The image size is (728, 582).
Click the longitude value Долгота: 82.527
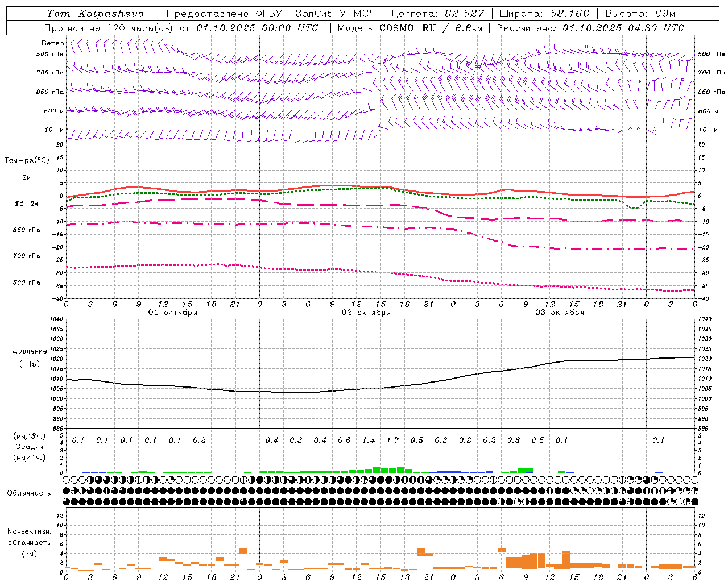tap(437, 14)
